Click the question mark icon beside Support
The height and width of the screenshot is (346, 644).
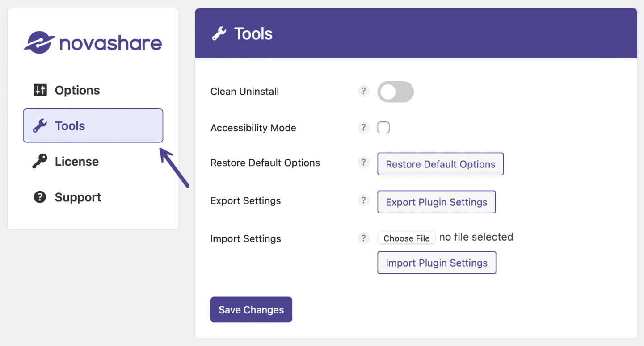click(x=41, y=197)
